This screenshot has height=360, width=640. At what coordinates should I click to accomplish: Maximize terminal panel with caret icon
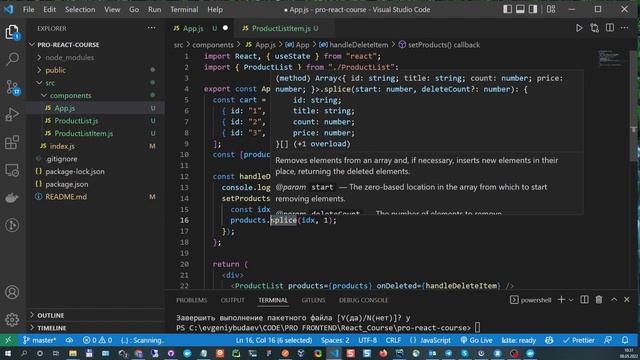[x=614, y=300]
